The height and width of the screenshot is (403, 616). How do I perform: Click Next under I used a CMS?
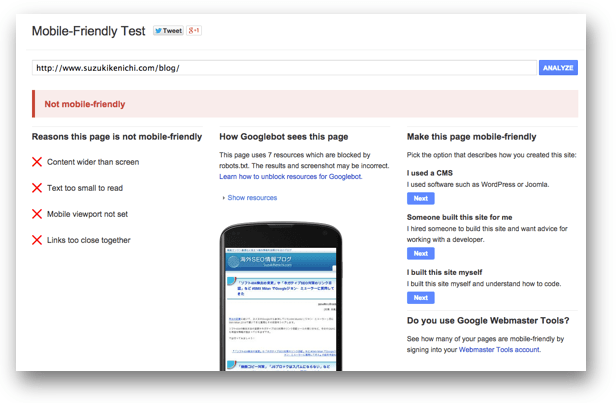[420, 198]
